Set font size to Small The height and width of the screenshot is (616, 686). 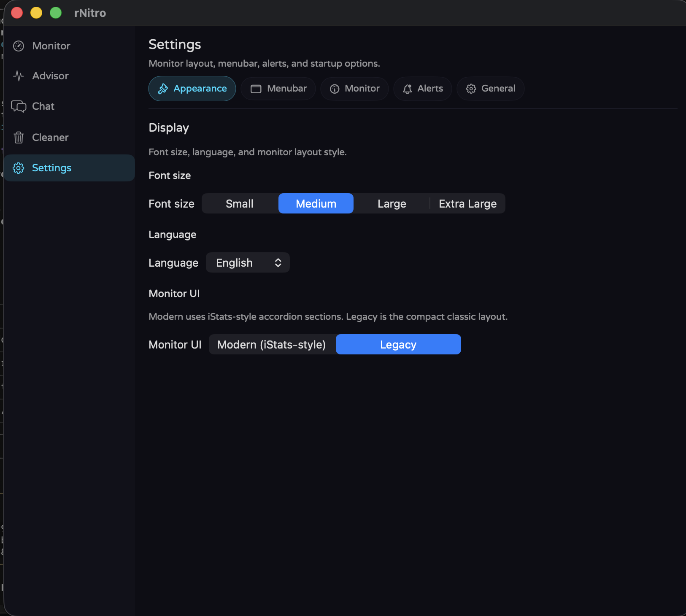click(x=240, y=204)
